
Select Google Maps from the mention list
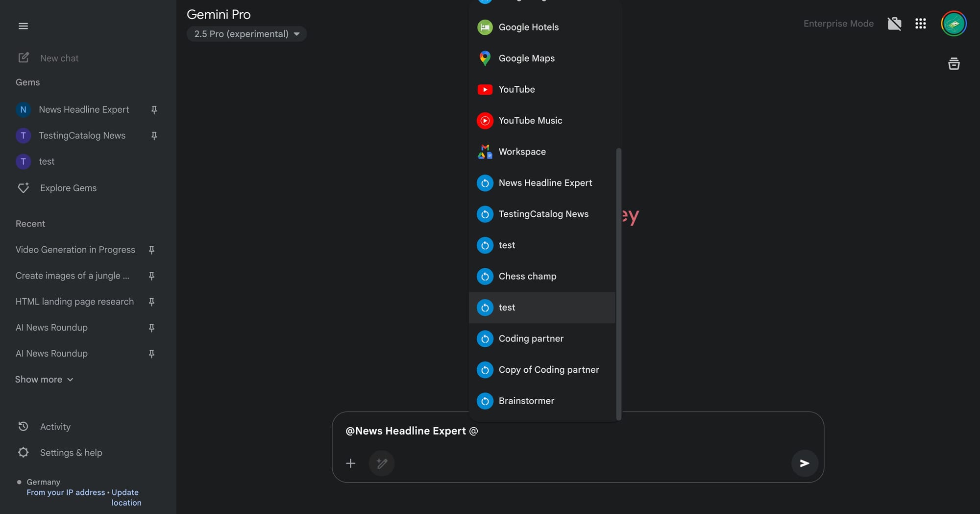(542, 58)
